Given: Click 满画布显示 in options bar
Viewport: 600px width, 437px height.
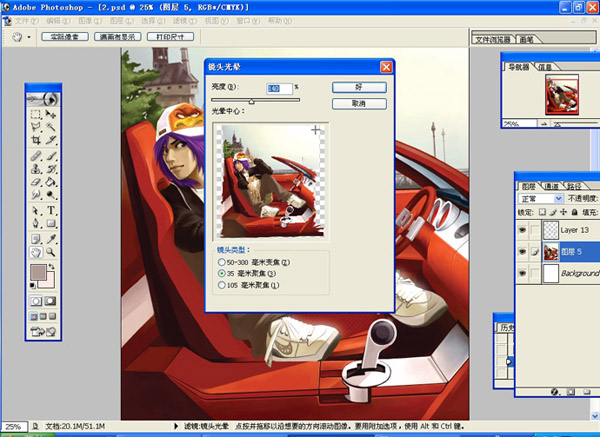Looking at the screenshot, I should pos(117,37).
